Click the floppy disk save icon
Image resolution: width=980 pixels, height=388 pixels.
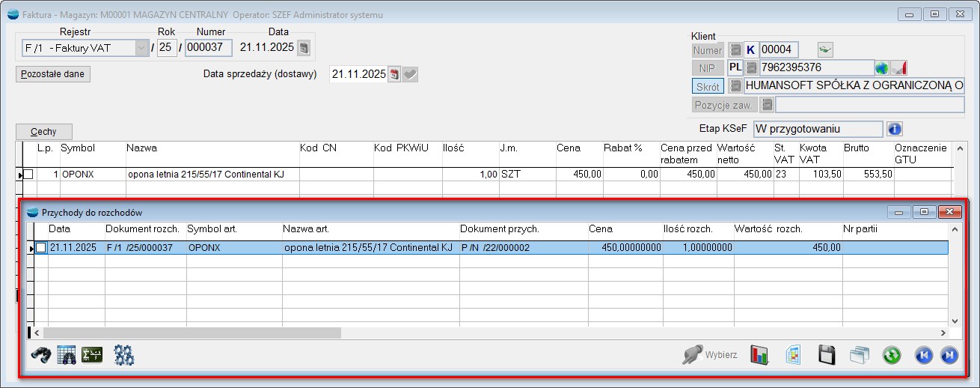click(827, 355)
